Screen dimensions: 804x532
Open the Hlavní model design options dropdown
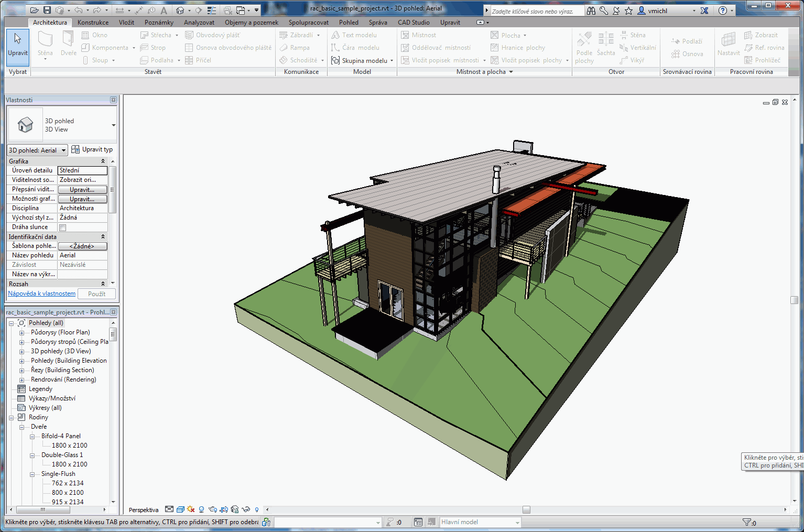(480, 522)
